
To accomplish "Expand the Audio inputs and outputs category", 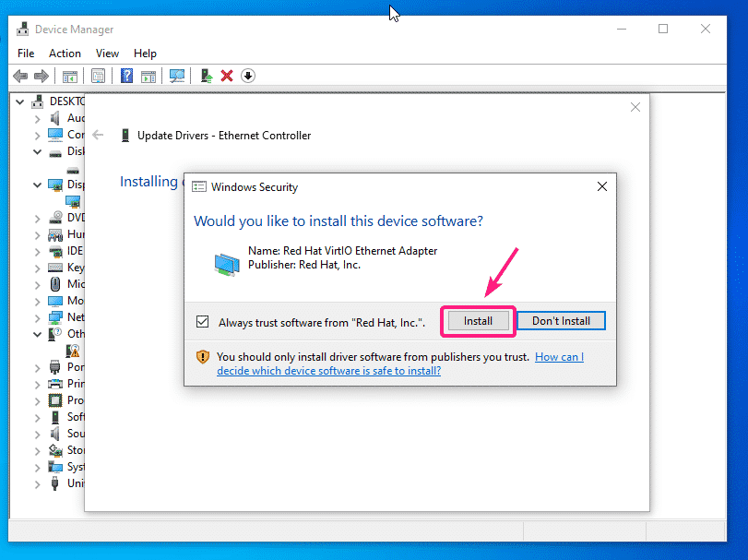I will point(37,119).
